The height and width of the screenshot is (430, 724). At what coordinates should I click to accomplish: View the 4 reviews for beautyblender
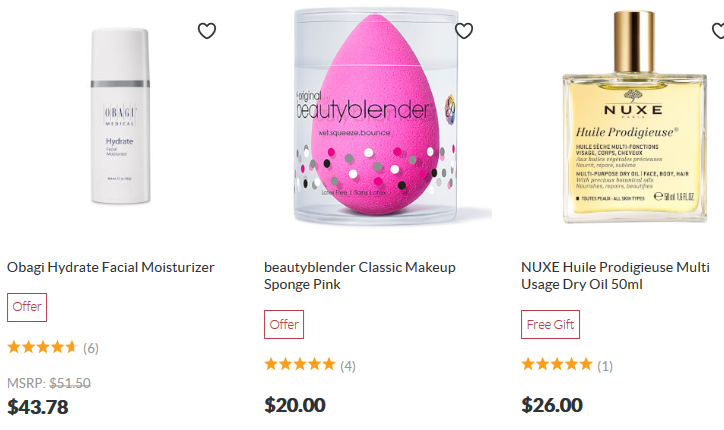348,366
